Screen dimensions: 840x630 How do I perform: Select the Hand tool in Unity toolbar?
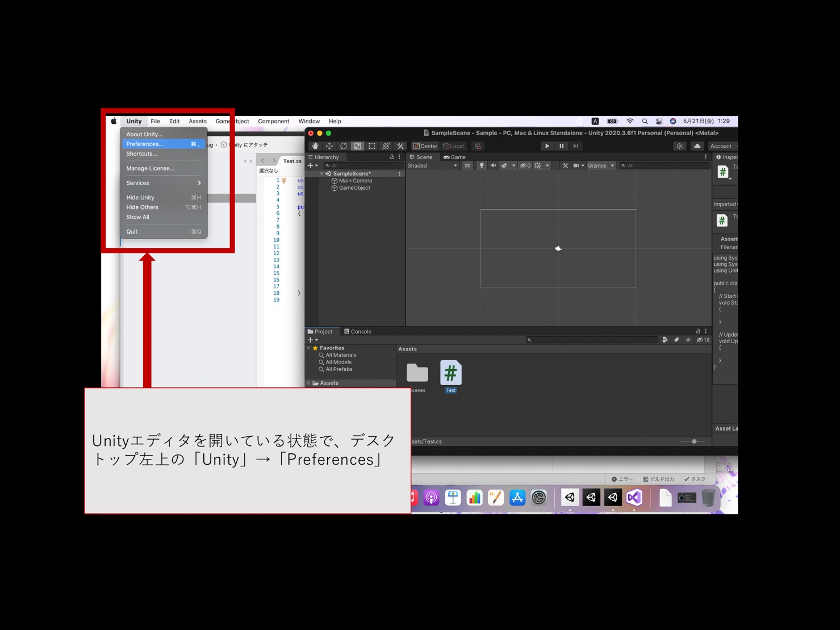click(315, 146)
